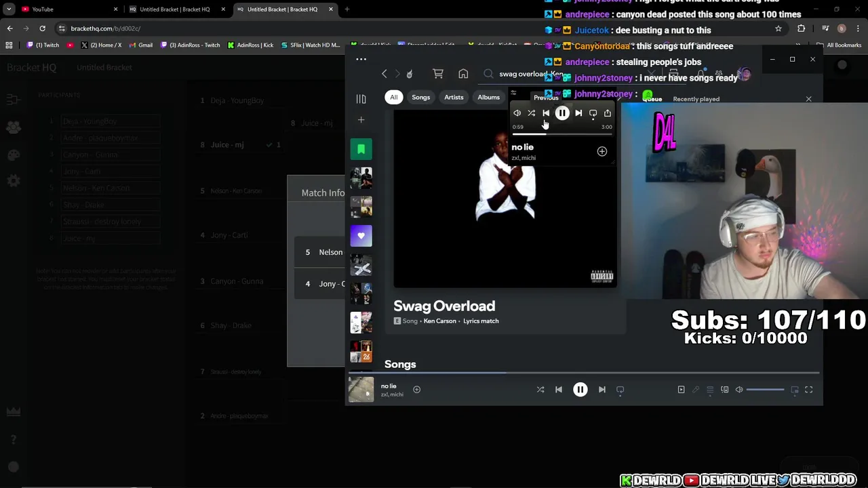The height and width of the screenshot is (488, 868).
Task: Open the Gmail bookmark
Action: click(141, 45)
